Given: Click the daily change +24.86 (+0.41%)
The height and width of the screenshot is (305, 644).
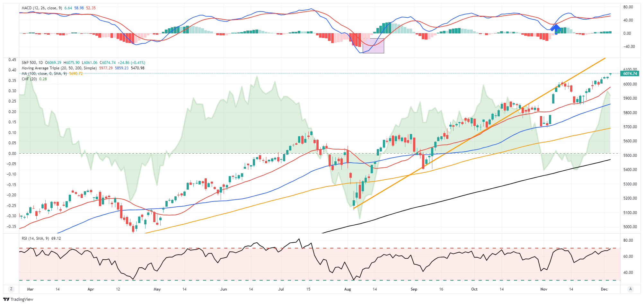Looking at the screenshot, I should (131, 63).
